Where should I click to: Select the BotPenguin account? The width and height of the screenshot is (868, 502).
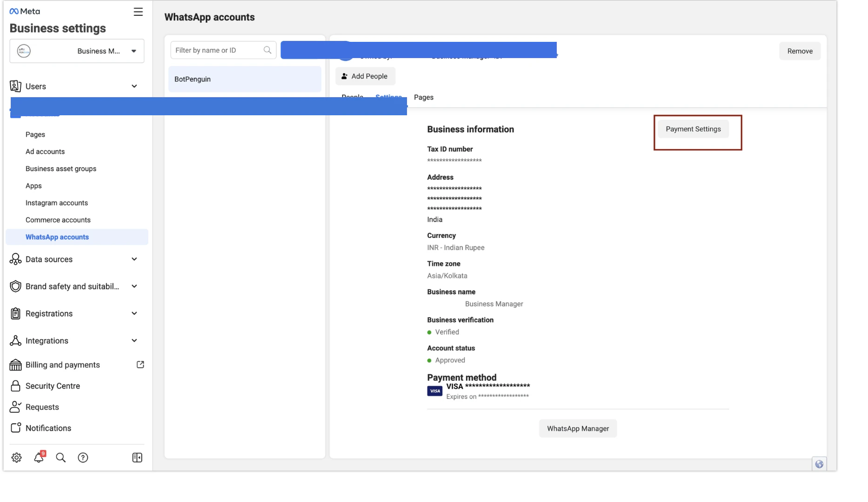coord(245,79)
